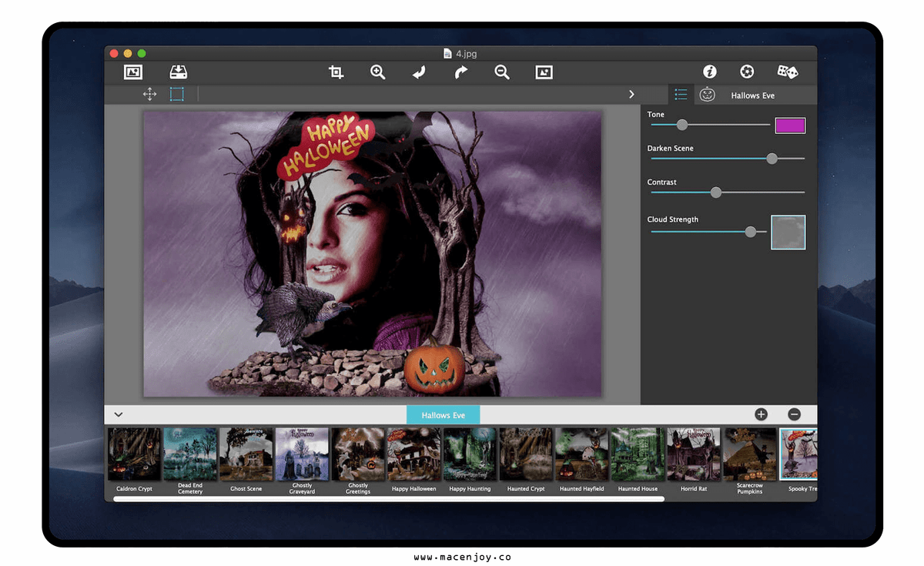
Task: Select the Ghostly Graveyard thumbnail
Action: tap(302, 454)
